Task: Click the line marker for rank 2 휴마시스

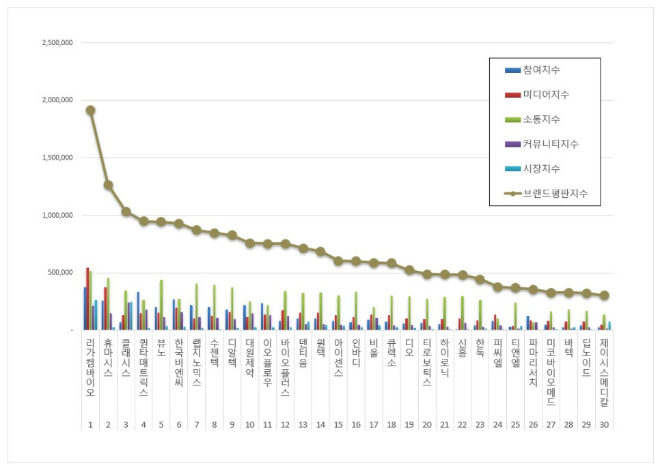Action: coord(108,185)
